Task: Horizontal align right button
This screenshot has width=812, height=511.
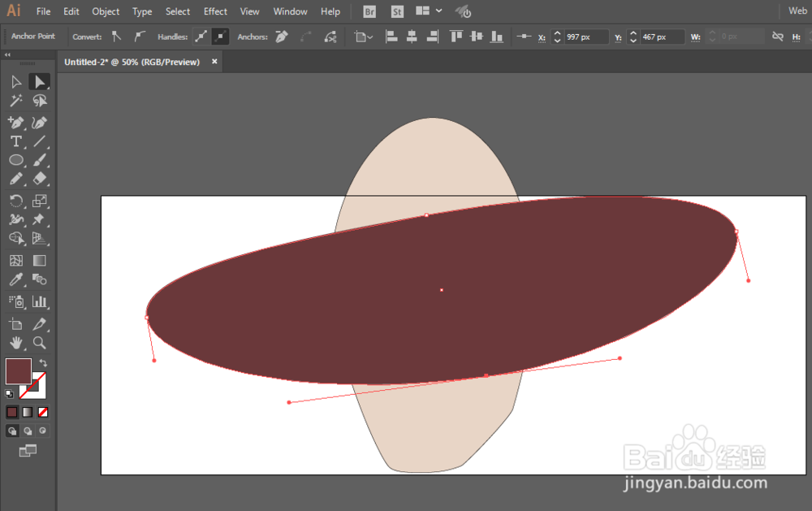Action: 433,37
